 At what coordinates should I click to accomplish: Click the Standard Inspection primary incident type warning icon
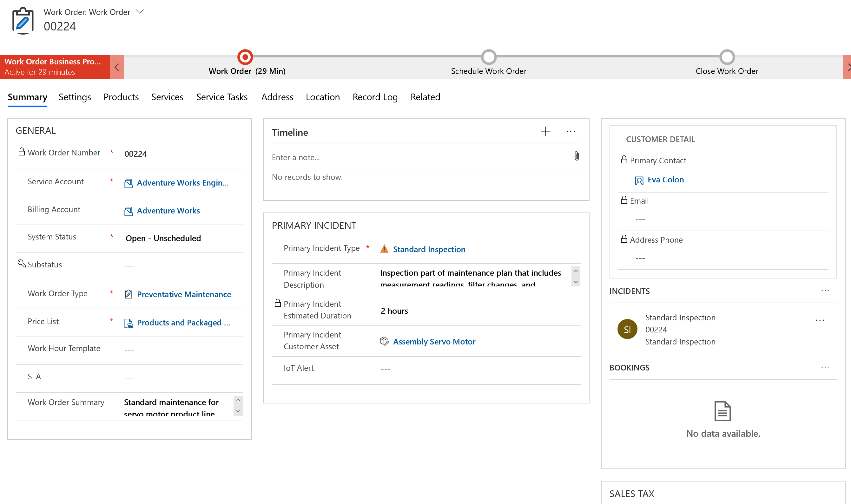383,249
